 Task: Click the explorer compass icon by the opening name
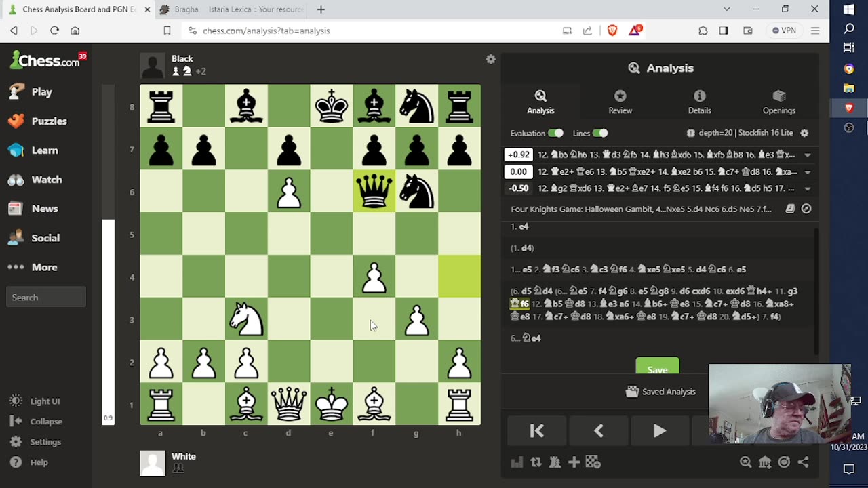[806, 209]
